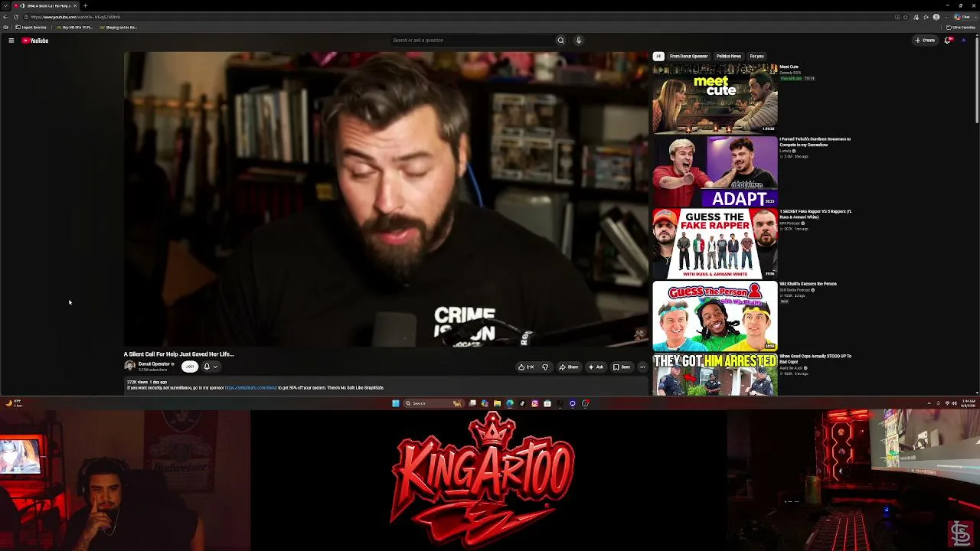980x551 pixels.
Task: Dislike the video with thumbs down
Action: pos(545,367)
